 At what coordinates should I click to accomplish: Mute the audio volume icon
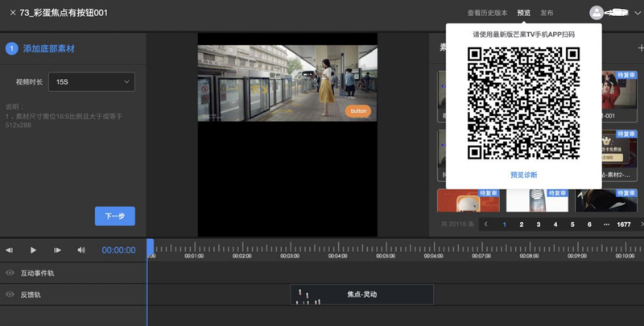click(81, 250)
